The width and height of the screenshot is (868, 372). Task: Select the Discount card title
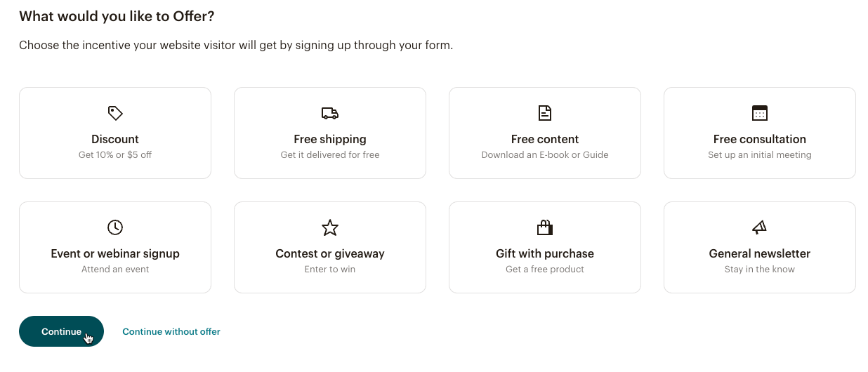[x=115, y=139]
